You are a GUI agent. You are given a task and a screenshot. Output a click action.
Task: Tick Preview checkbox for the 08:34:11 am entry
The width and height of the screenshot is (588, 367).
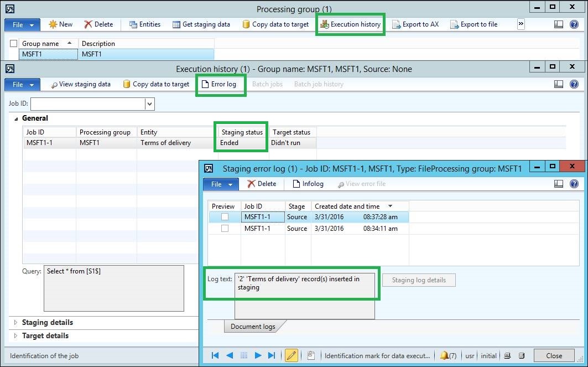[x=225, y=229]
